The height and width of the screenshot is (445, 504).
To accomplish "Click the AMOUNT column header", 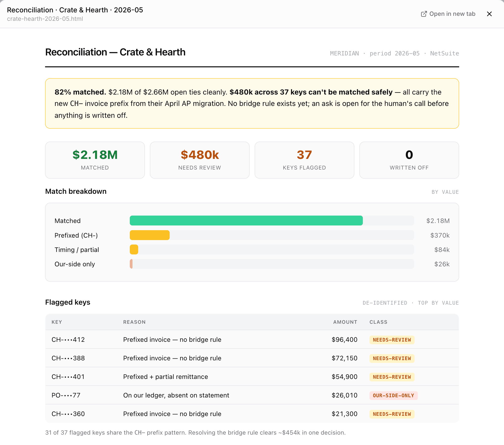I will tap(345, 322).
